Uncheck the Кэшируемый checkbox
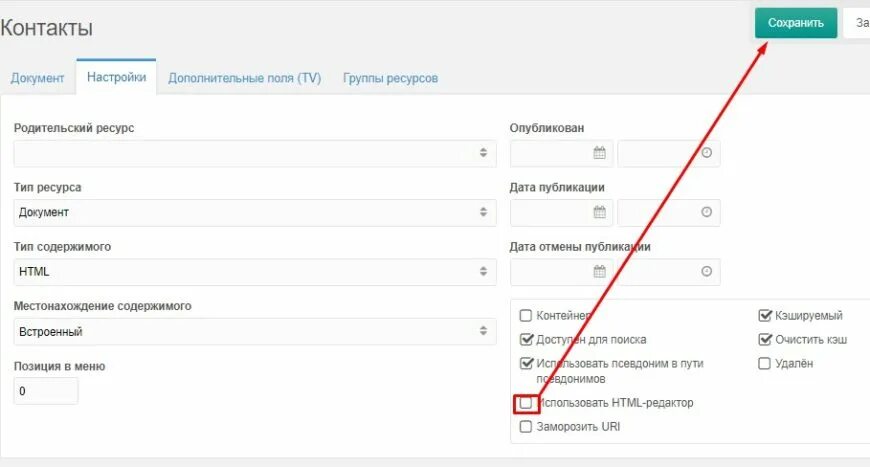Image resolution: width=870 pixels, height=467 pixels. (x=765, y=316)
